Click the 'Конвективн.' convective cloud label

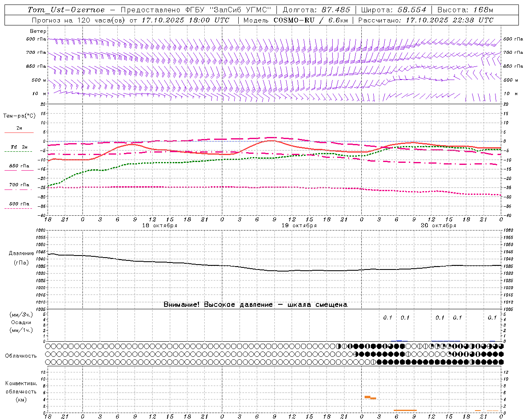[21, 383]
